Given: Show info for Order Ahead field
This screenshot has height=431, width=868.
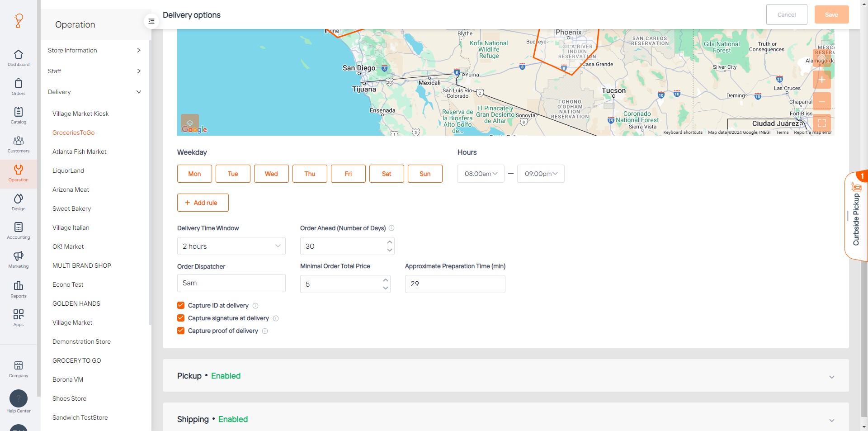Looking at the screenshot, I should pyautogui.click(x=392, y=228).
